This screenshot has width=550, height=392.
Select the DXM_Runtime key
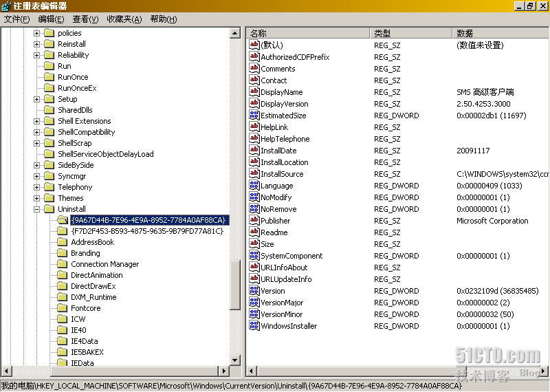click(93, 297)
